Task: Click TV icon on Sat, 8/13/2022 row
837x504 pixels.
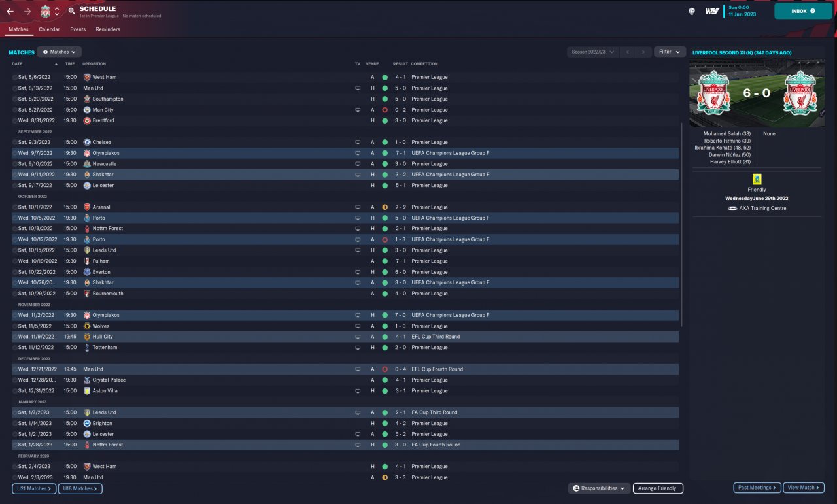Action: click(358, 88)
